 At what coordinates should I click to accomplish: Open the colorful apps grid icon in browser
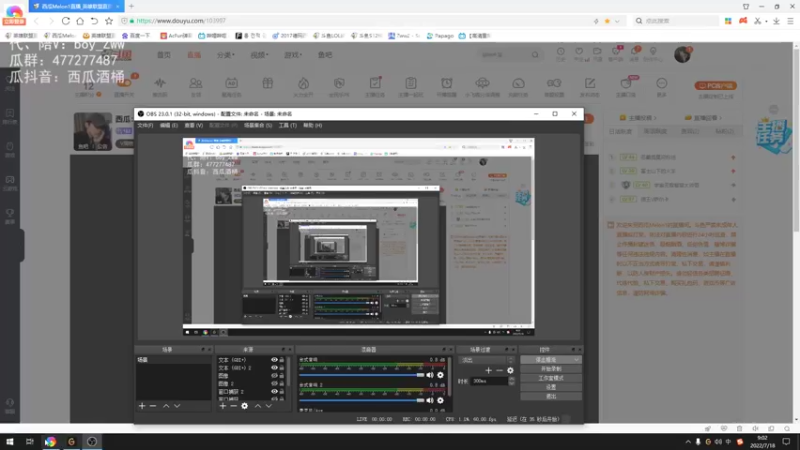pos(728,21)
